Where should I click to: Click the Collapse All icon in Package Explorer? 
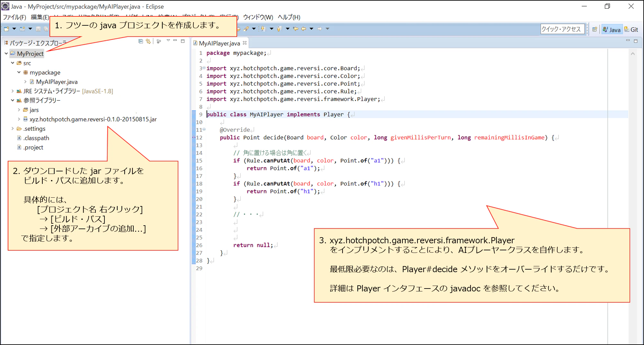point(141,41)
